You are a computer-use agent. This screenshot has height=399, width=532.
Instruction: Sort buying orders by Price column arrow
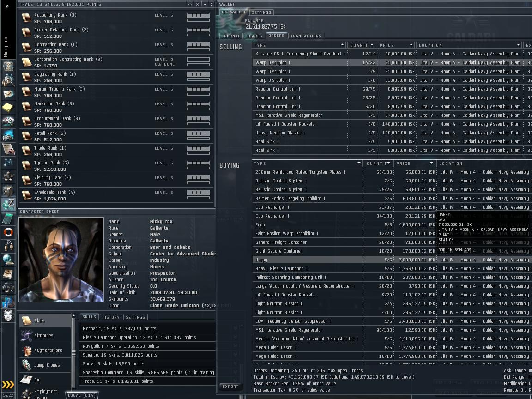coord(431,163)
